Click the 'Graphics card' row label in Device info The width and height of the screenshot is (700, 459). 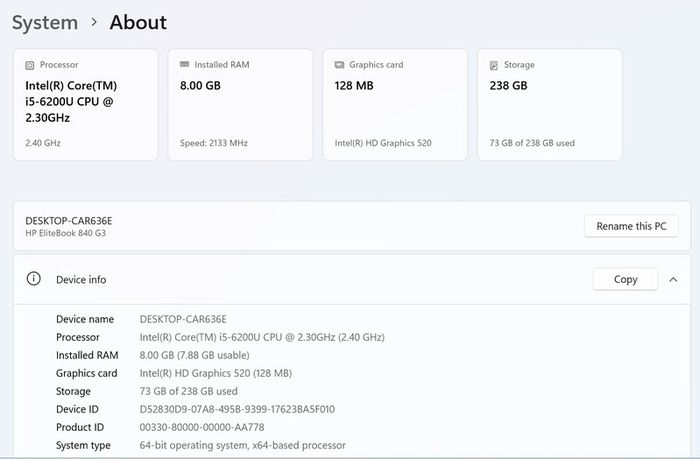[87, 373]
